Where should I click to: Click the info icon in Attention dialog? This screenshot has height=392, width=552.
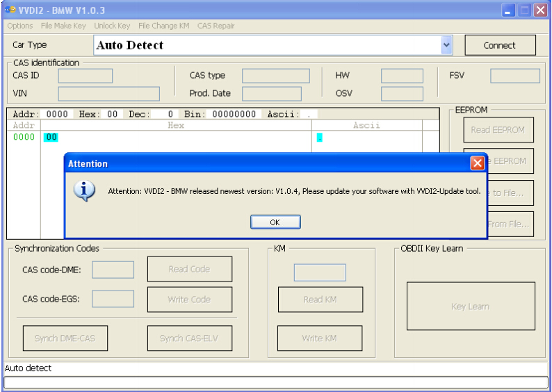click(84, 190)
